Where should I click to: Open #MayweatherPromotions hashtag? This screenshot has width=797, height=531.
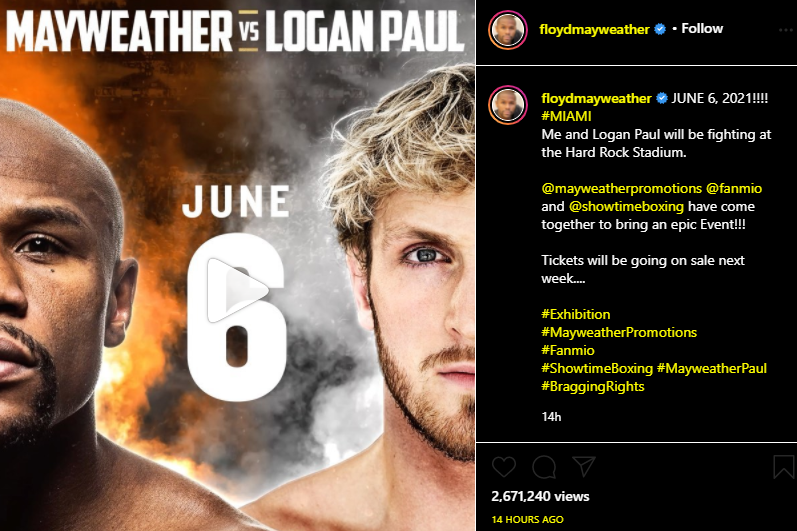click(x=619, y=332)
